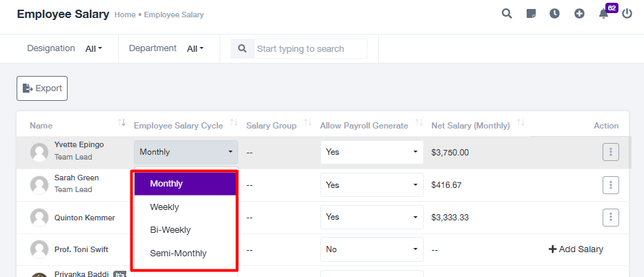Open Prof. Toni Swift's name link
Viewport: 644px width, 277px height.
(x=81, y=249)
